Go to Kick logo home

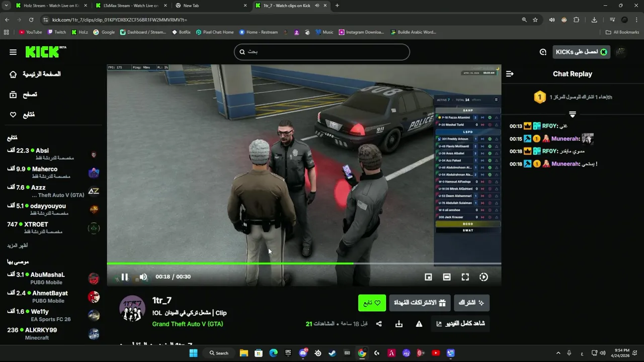pos(46,51)
